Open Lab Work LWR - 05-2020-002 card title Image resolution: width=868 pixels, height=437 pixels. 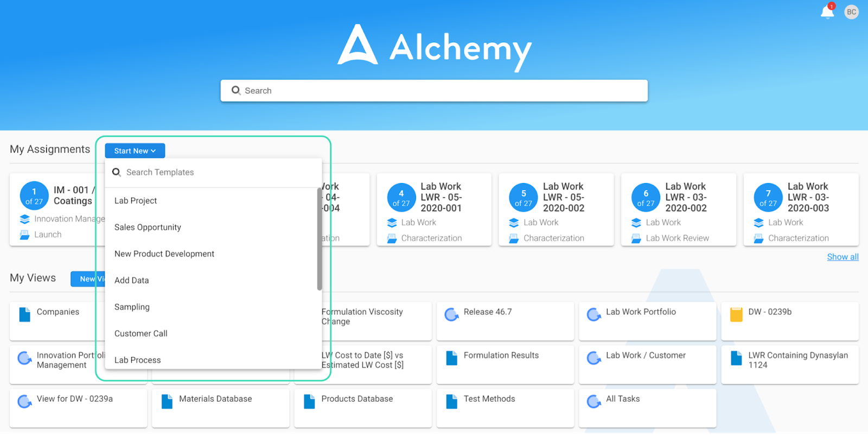(564, 198)
